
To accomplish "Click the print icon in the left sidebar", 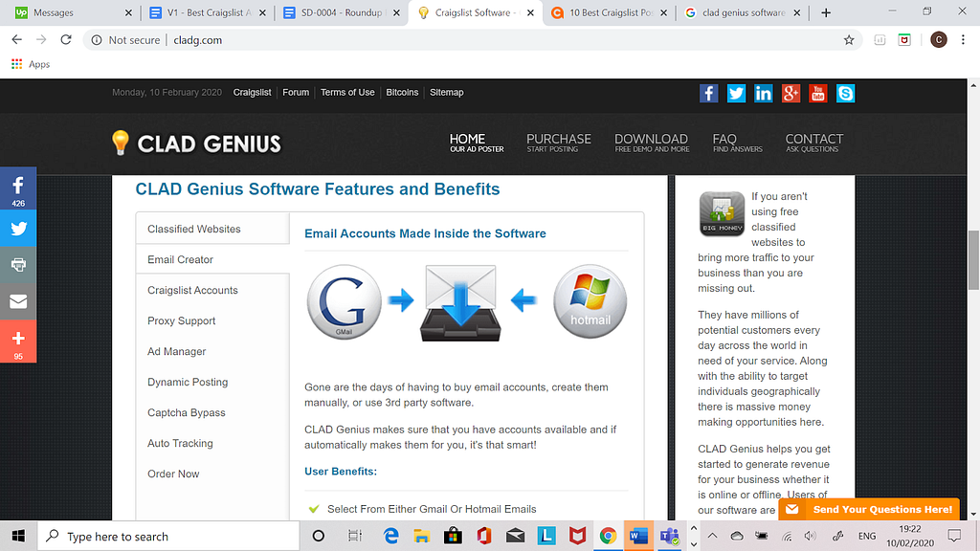I will [x=18, y=265].
